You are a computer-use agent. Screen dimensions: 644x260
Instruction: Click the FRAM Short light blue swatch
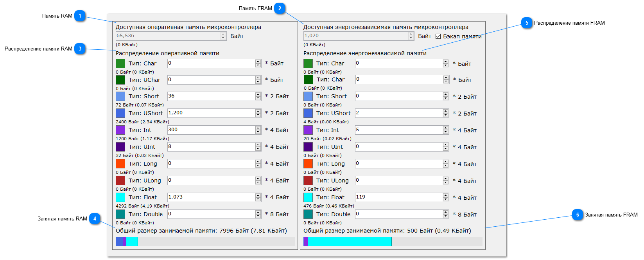[308, 96]
